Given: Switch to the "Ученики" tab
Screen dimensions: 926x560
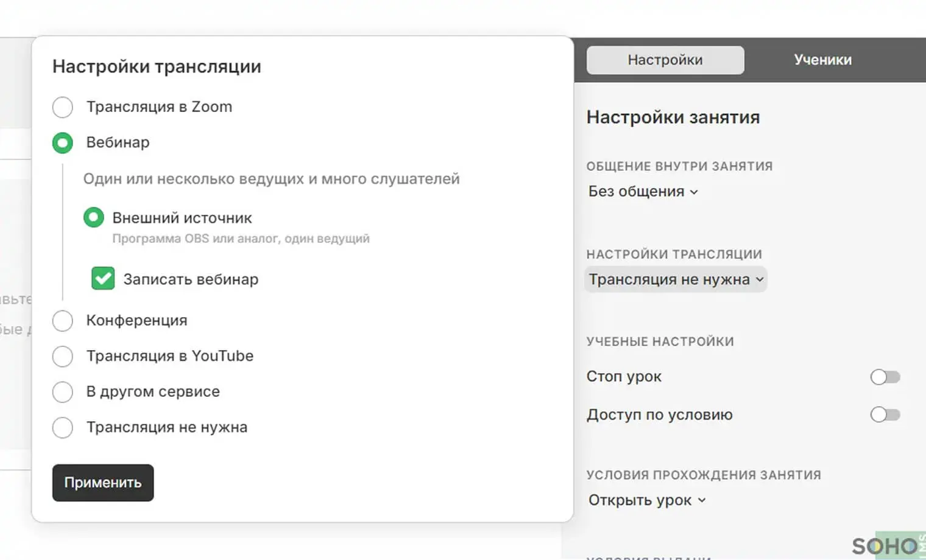Looking at the screenshot, I should 823,60.
